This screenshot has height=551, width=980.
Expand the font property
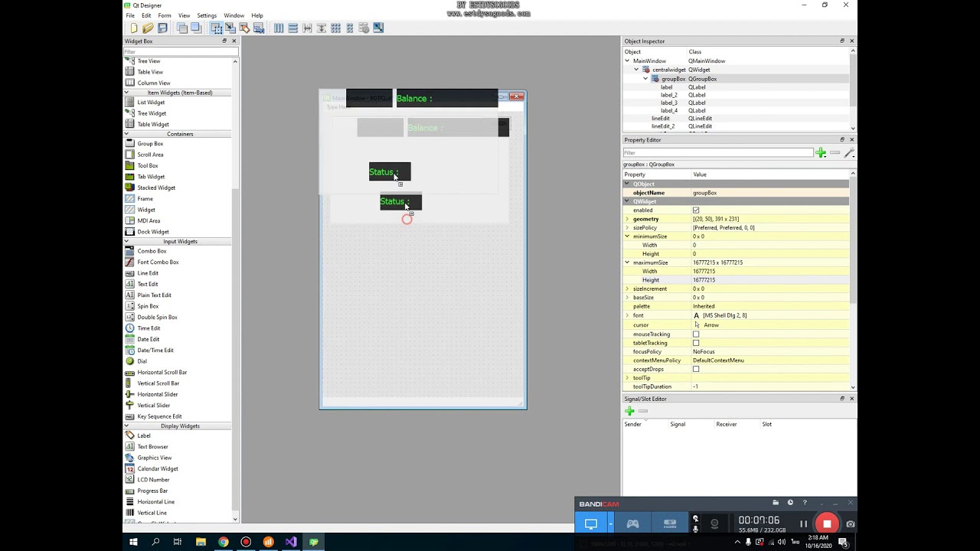pyautogui.click(x=627, y=315)
